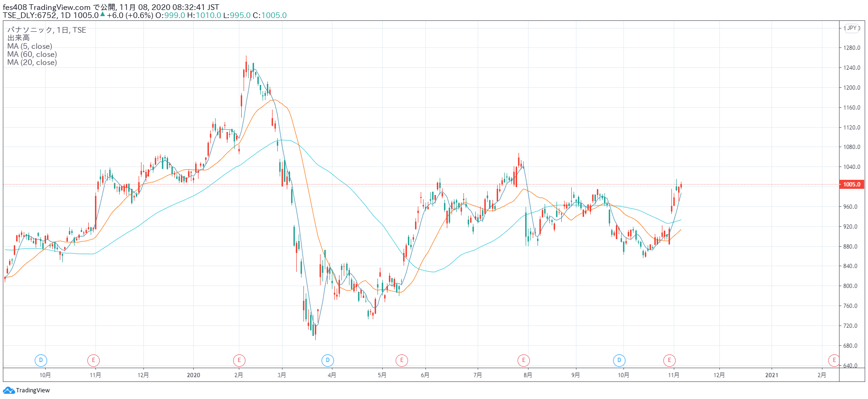Click the 2020 label on the time axis

[x=193, y=375]
